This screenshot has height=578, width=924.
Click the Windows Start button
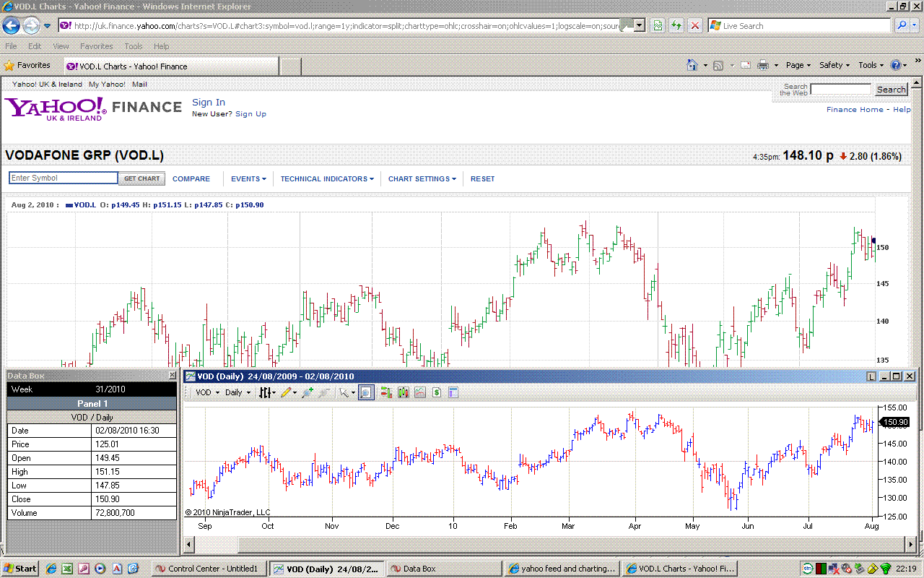click(x=20, y=569)
